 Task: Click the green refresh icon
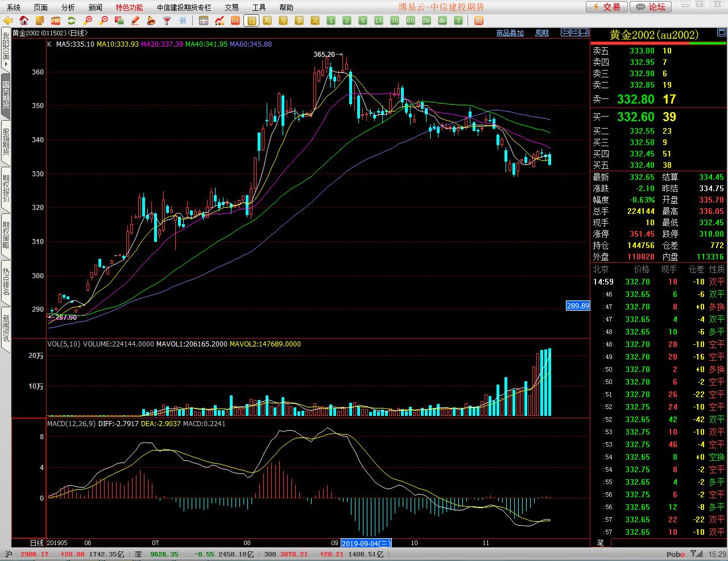click(x=72, y=21)
